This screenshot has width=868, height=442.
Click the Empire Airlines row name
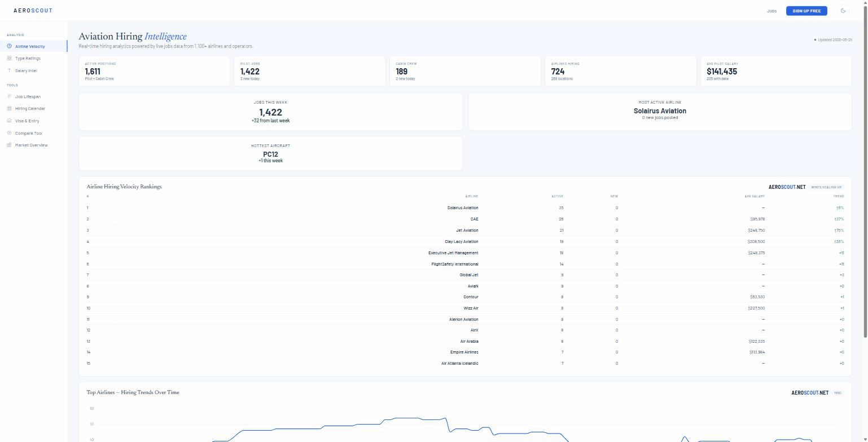pyautogui.click(x=464, y=352)
